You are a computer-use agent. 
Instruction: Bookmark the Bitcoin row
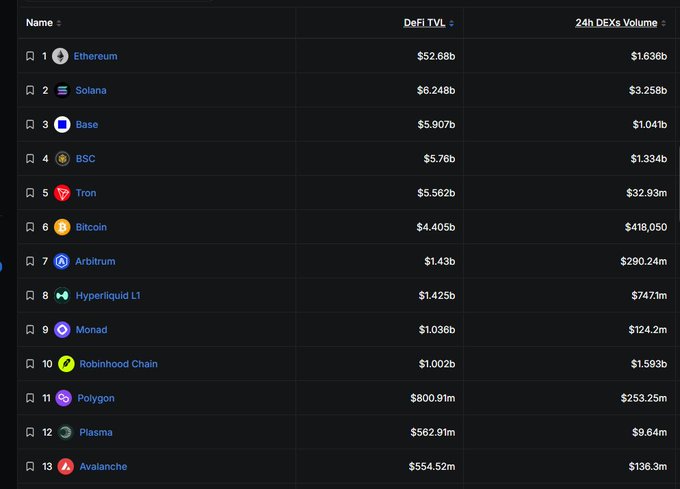(x=30, y=227)
